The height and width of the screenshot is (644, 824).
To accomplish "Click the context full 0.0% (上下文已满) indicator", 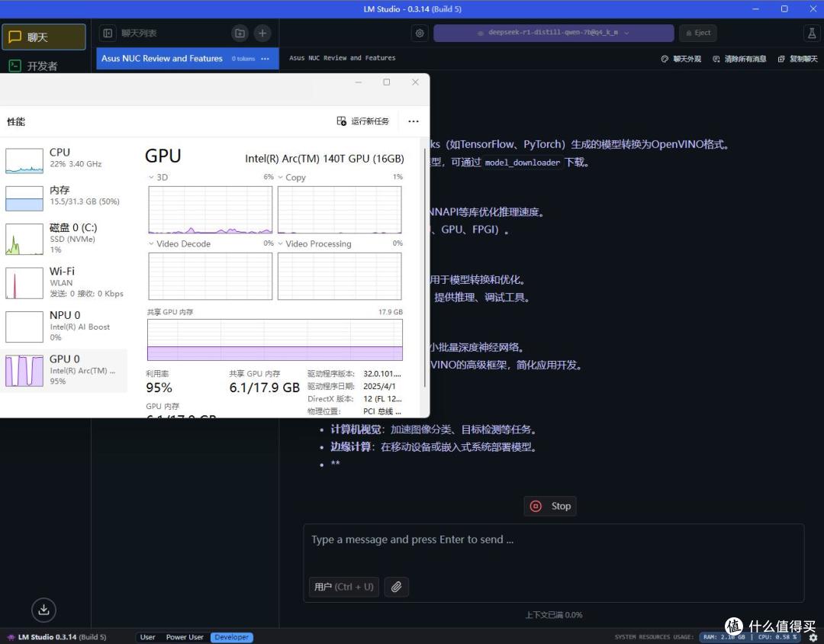I will pyautogui.click(x=554, y=614).
